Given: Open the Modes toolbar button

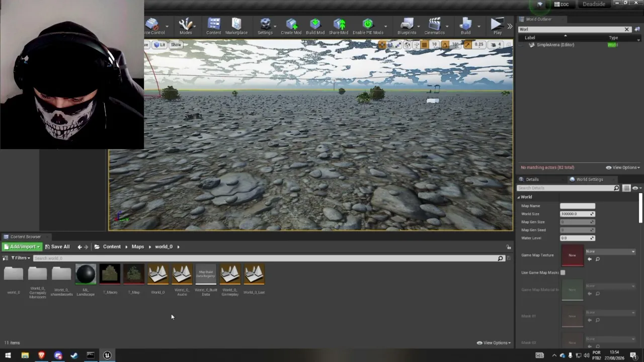Looking at the screenshot, I should (x=186, y=26).
